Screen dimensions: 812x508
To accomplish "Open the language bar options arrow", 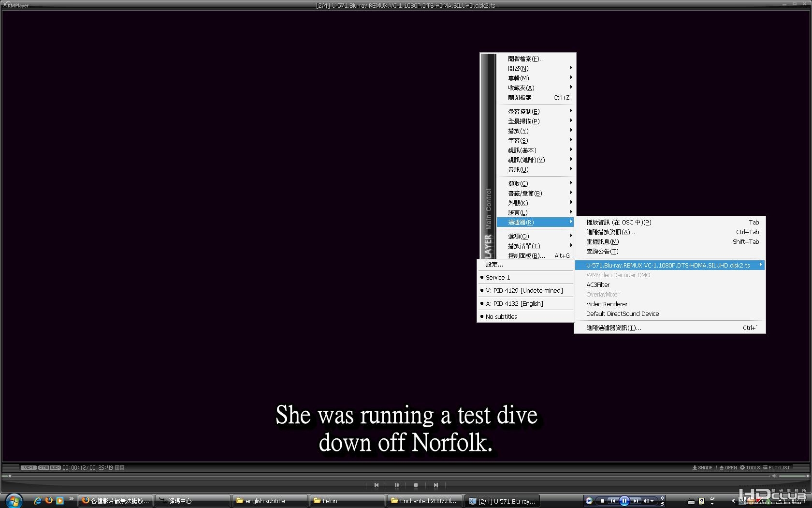I will (712, 504).
